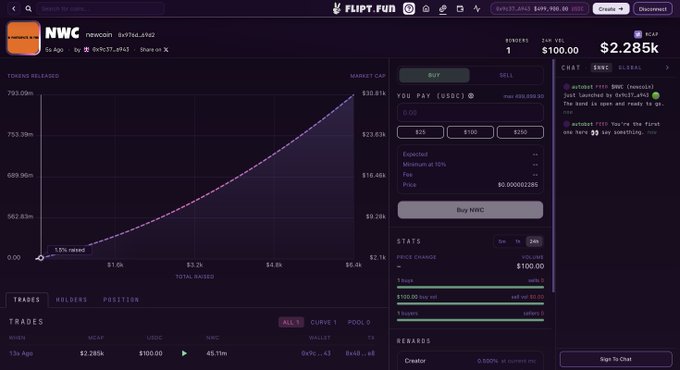The width and height of the screenshot is (680, 370).
Task: Click the first autobot avatar in chat
Action: pyautogui.click(x=566, y=87)
